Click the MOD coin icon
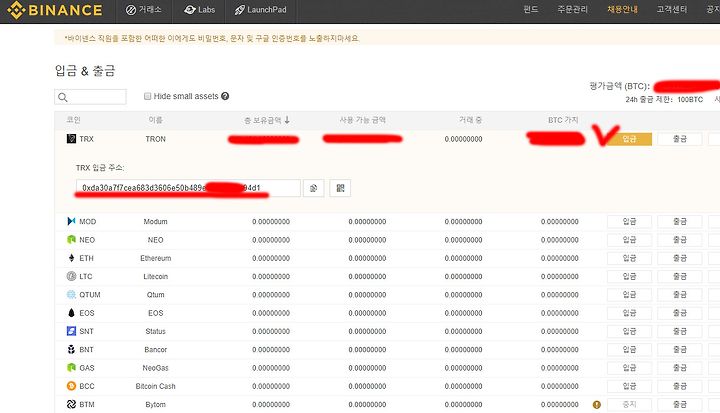Screen dimensions: 720x413 pos(71,221)
